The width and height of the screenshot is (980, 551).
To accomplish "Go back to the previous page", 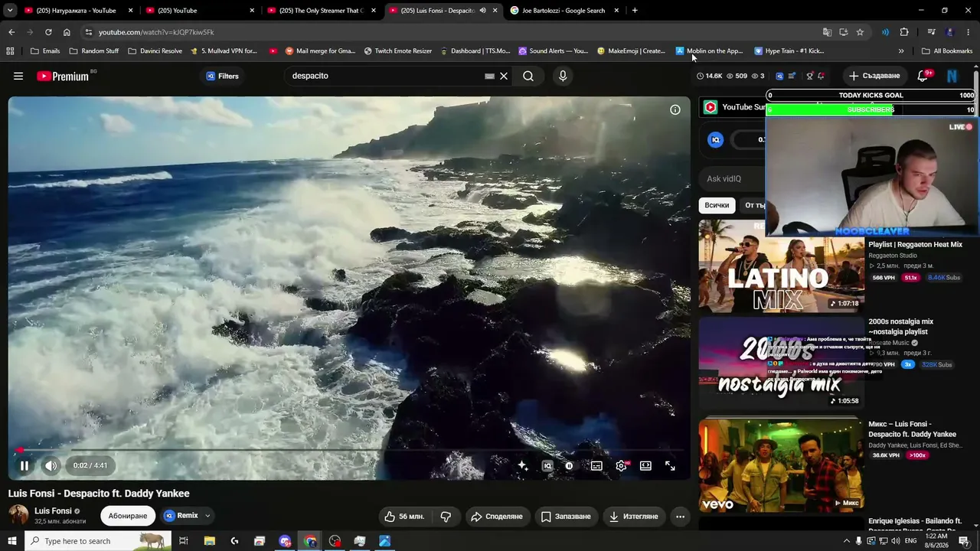I will click(11, 32).
